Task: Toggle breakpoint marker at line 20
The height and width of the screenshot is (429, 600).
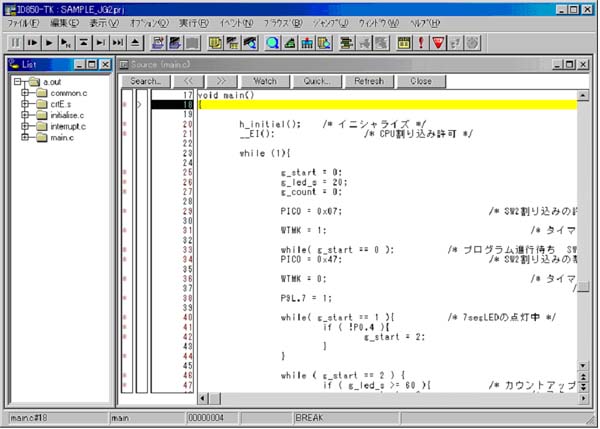Action: (124, 124)
